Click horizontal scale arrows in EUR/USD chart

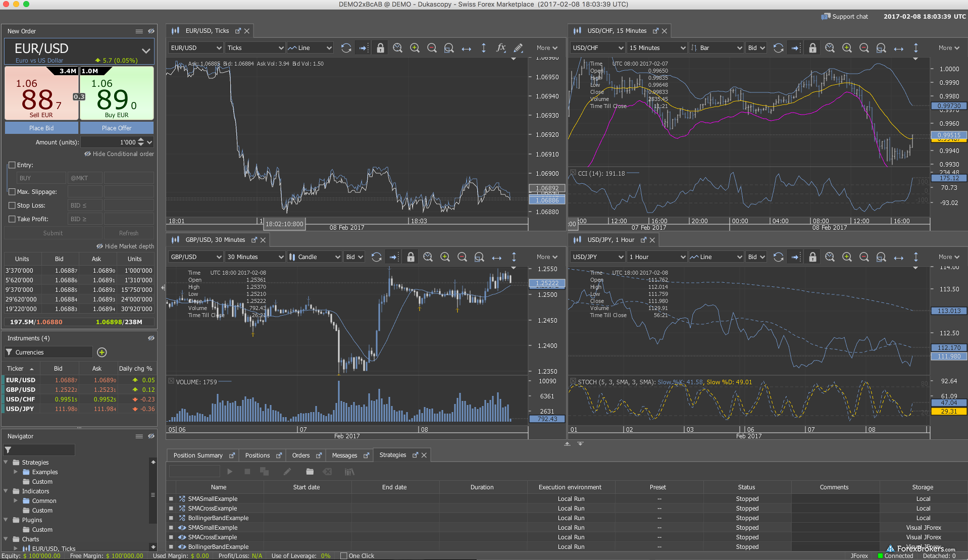click(x=467, y=48)
